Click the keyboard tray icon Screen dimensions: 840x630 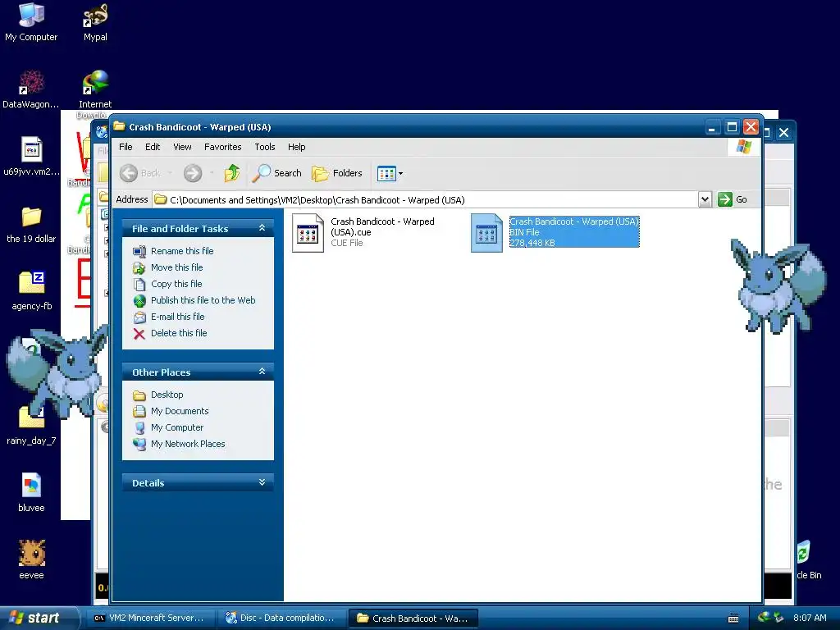733,619
